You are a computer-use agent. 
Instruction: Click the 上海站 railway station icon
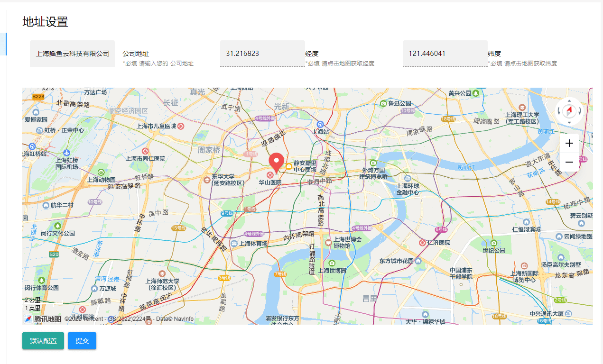click(x=320, y=124)
